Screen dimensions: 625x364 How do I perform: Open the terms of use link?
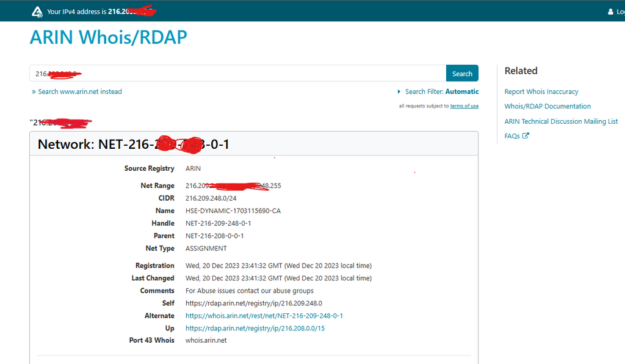pos(464,106)
